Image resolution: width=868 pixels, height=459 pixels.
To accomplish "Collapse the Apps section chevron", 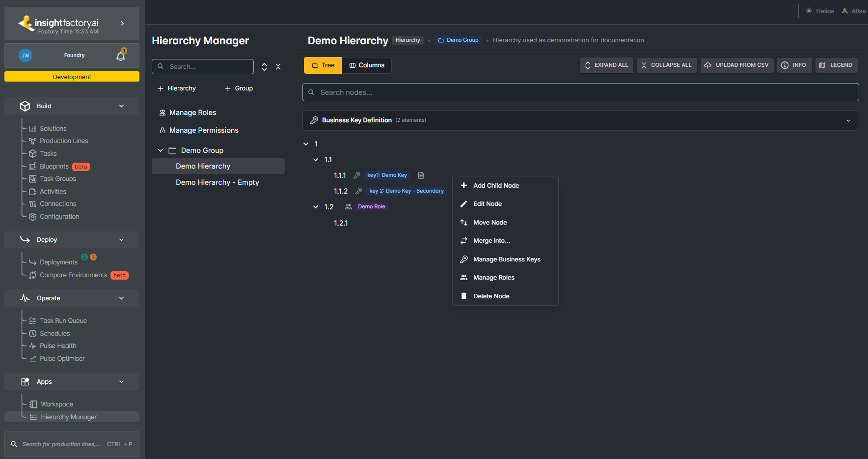I will (x=122, y=382).
